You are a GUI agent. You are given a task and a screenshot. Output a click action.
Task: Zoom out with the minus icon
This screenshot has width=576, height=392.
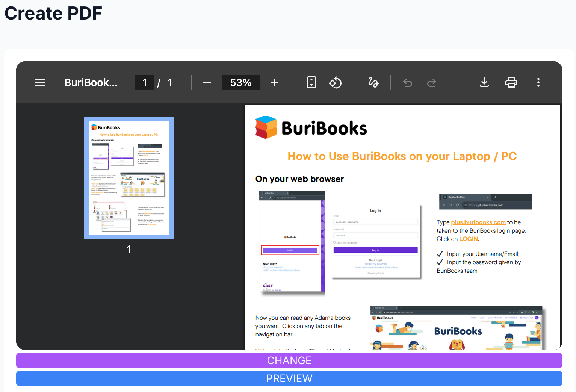(x=207, y=82)
